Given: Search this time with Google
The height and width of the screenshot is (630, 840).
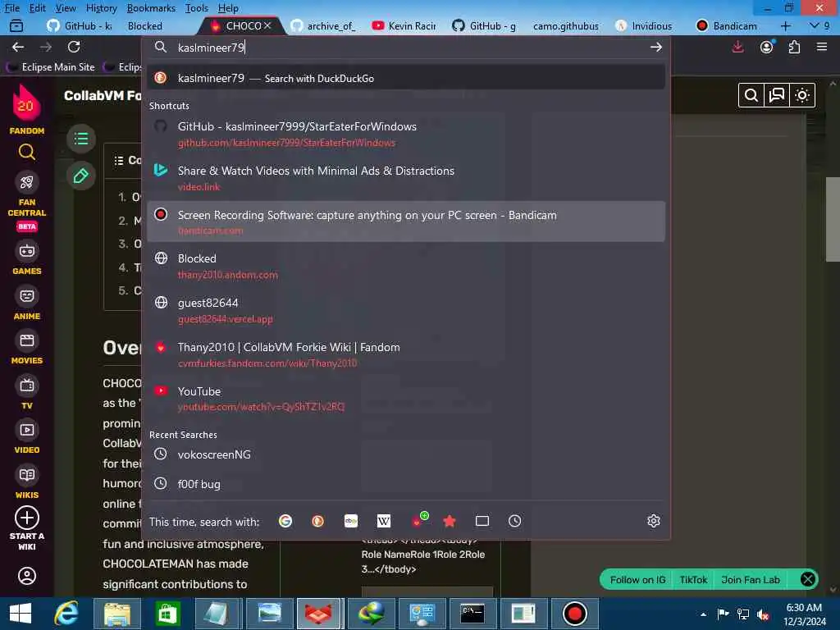Looking at the screenshot, I should pos(285,521).
